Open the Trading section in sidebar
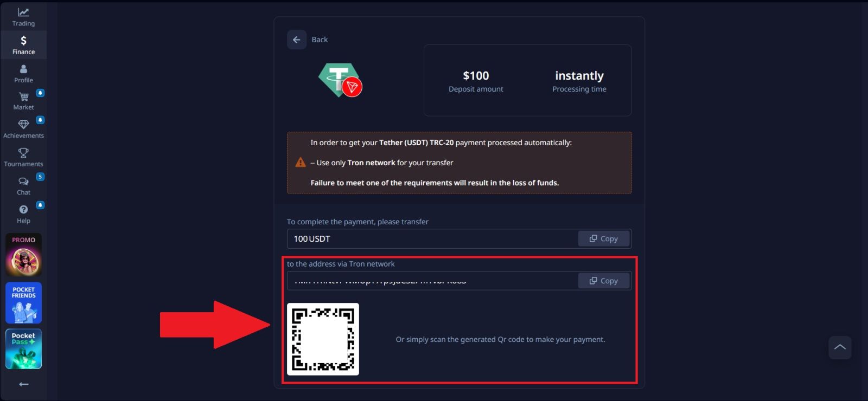 coord(23,17)
